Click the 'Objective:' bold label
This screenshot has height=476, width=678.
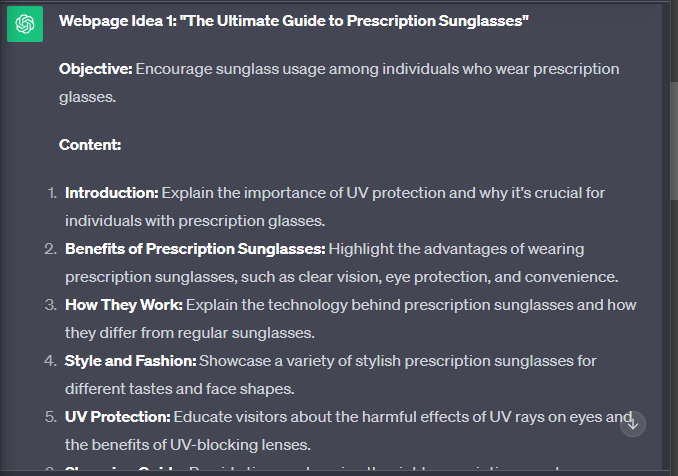[96, 69]
